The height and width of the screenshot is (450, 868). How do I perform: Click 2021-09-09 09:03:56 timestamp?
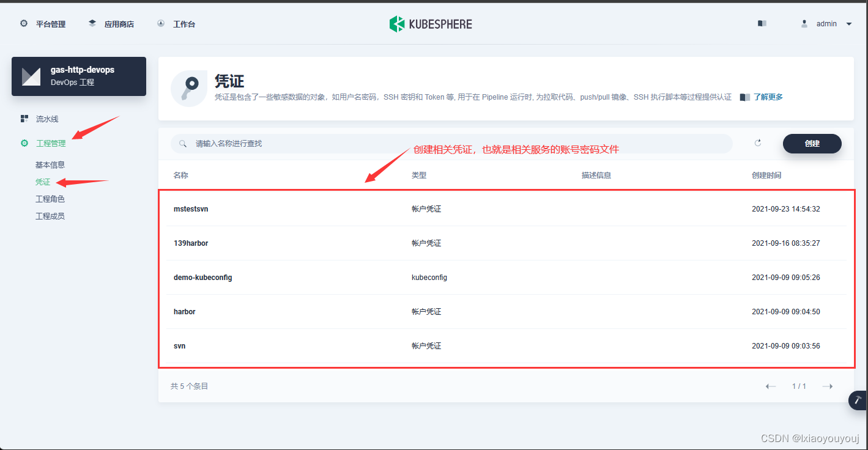click(x=786, y=346)
